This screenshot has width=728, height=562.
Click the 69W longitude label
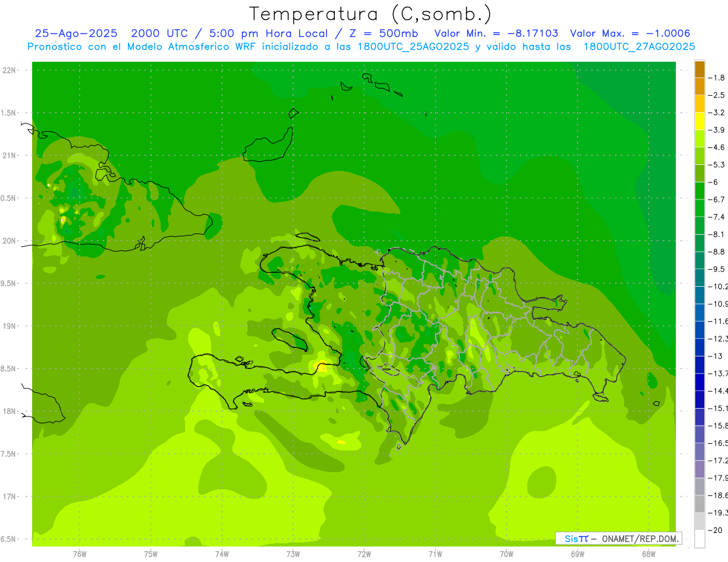pyautogui.click(x=578, y=554)
